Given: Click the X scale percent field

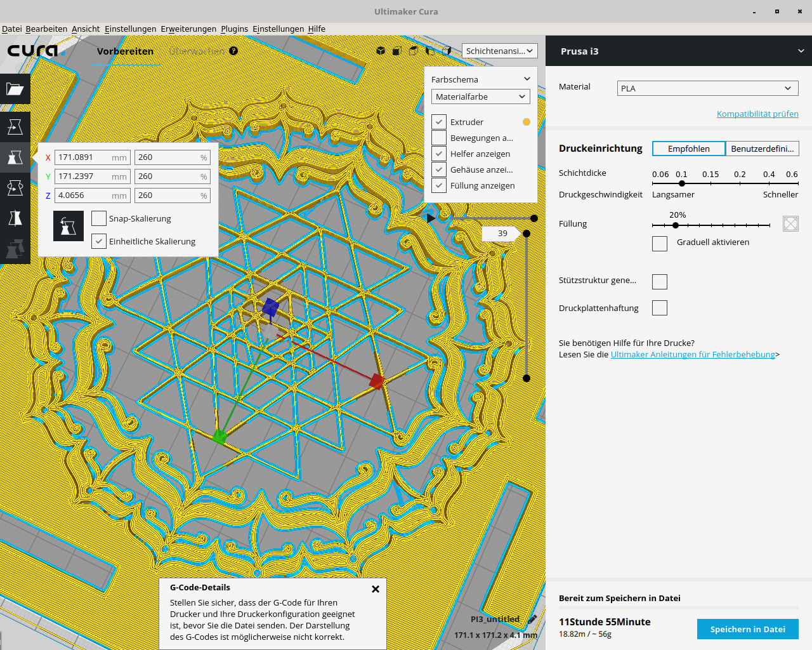Looking at the screenshot, I should pyautogui.click(x=173, y=157).
